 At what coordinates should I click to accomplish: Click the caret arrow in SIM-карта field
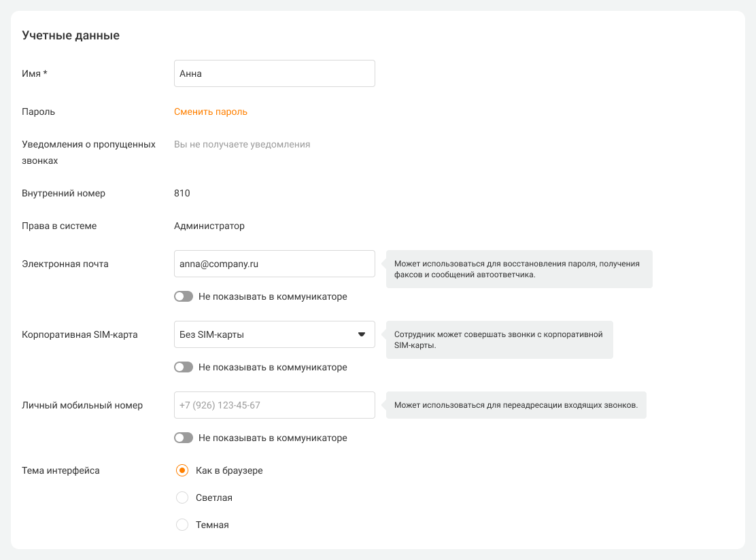coord(361,334)
